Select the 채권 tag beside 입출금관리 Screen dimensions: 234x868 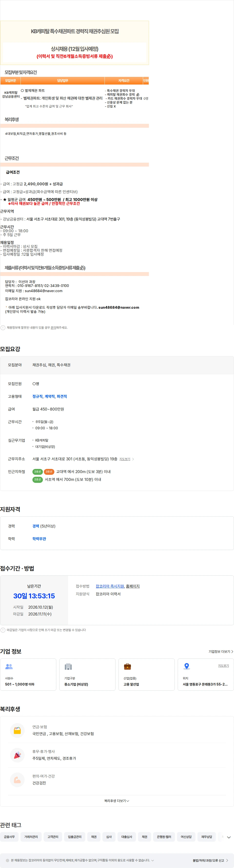point(94,837)
